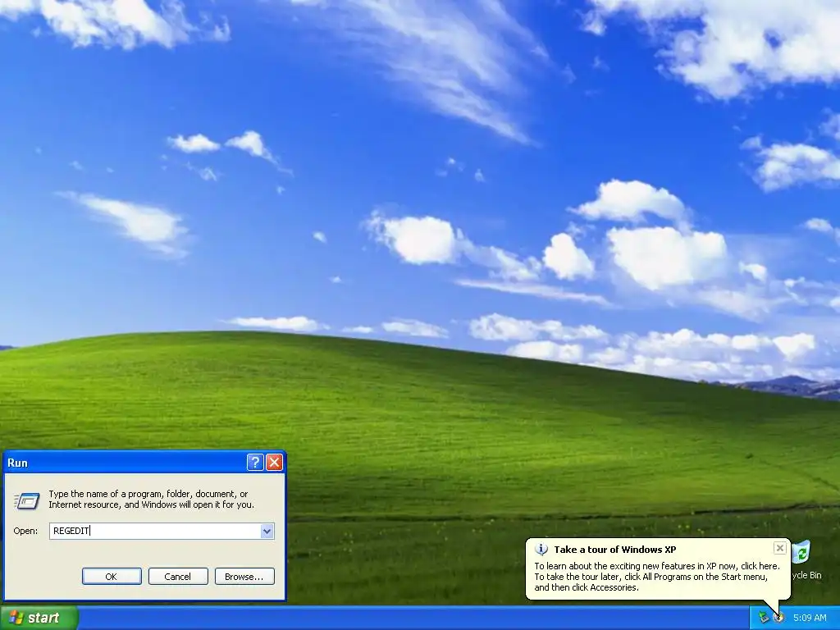Close the Run dialog with the red X
840x630 pixels.
[274, 463]
